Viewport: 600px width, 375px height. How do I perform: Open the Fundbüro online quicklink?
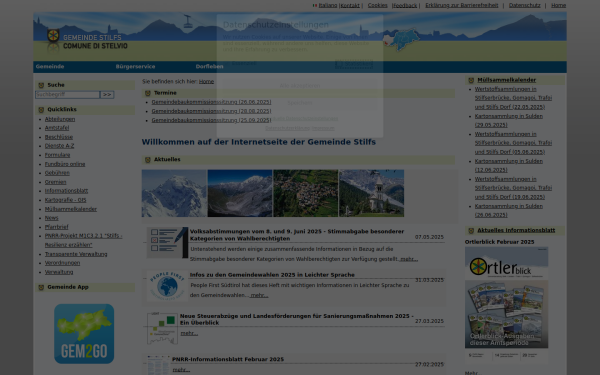[x=65, y=164]
